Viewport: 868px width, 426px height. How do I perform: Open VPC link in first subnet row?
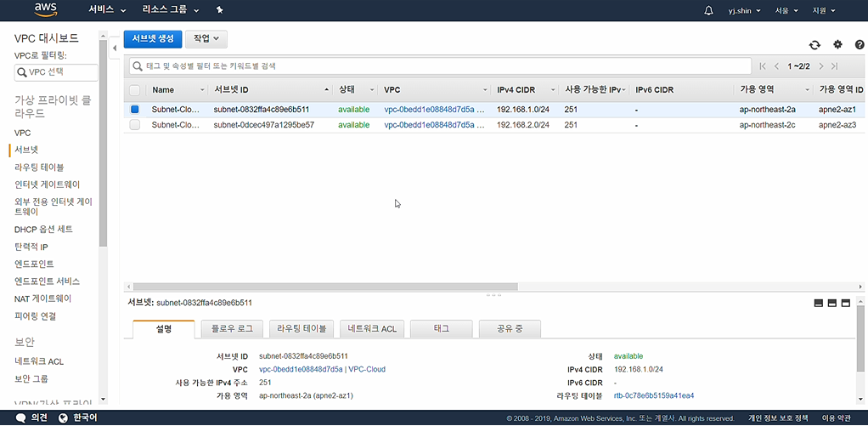click(x=434, y=110)
